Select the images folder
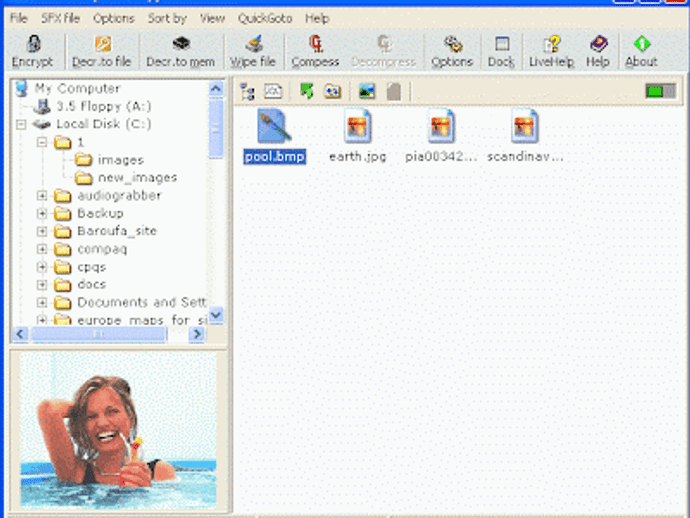The image size is (690, 518). pyautogui.click(x=121, y=160)
